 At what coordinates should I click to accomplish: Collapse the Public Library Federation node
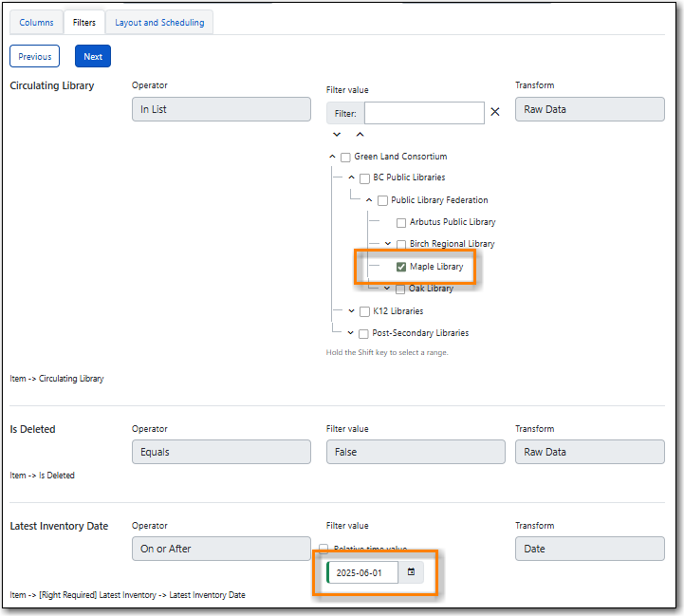369,200
